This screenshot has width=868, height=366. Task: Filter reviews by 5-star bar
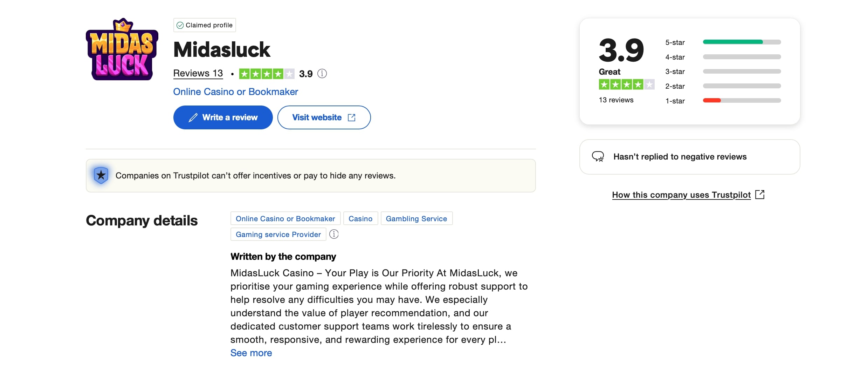[742, 42]
